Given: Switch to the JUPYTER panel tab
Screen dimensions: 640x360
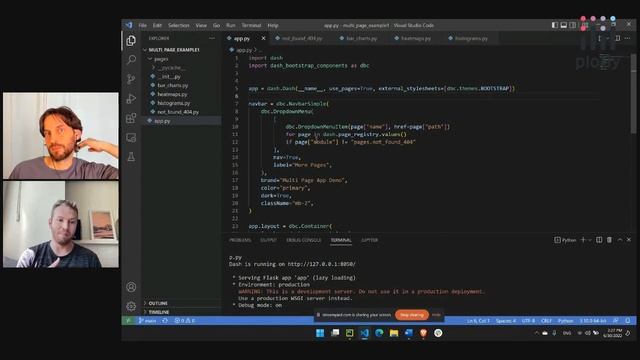Looking at the screenshot, I should tap(369, 240).
